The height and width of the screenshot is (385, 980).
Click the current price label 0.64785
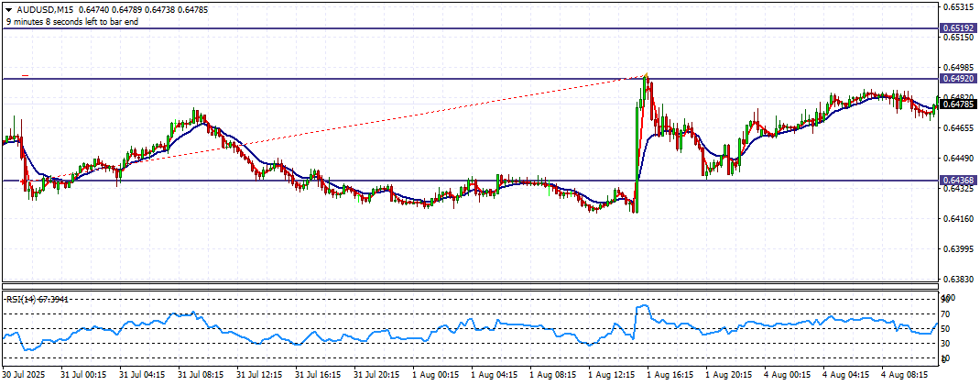pyautogui.click(x=957, y=104)
